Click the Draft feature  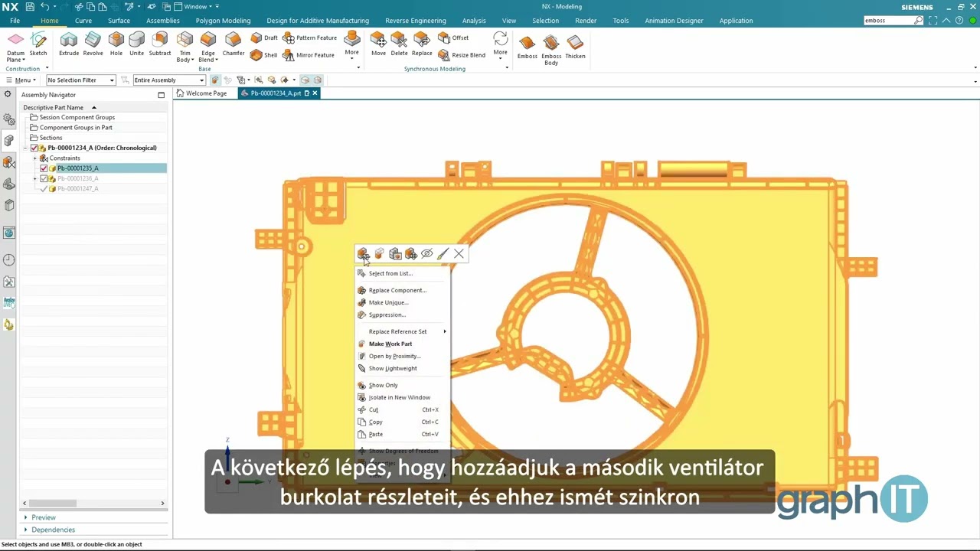click(x=264, y=37)
